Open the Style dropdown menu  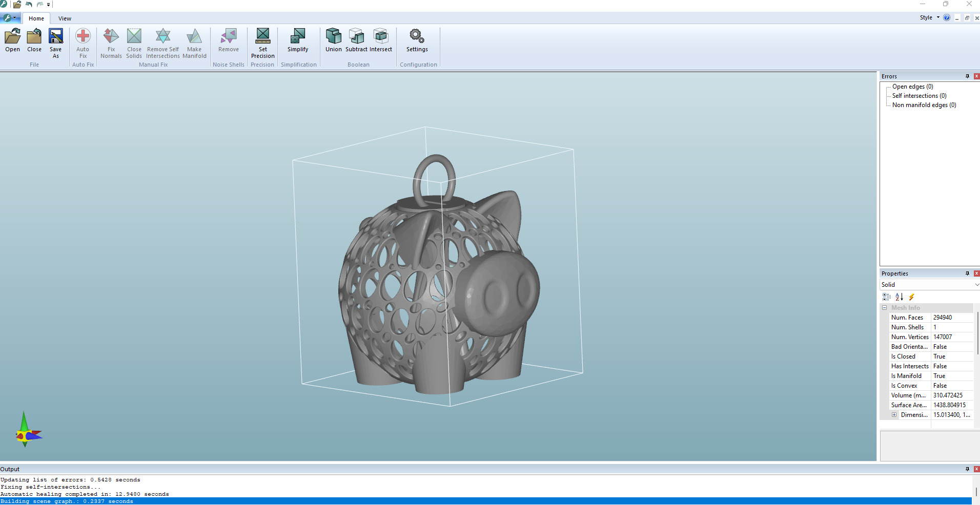pos(930,17)
